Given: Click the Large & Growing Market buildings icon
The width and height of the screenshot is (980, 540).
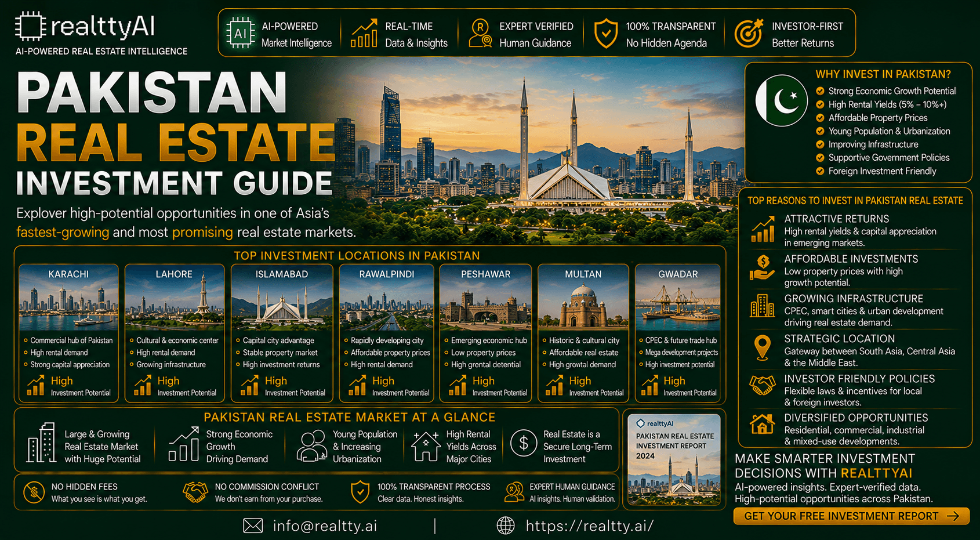Looking at the screenshot, I should [42, 443].
